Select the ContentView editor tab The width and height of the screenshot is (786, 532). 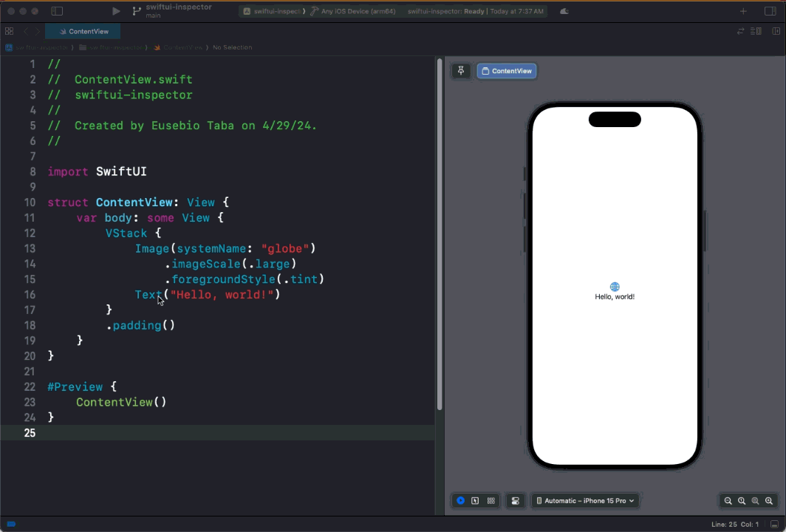point(83,31)
